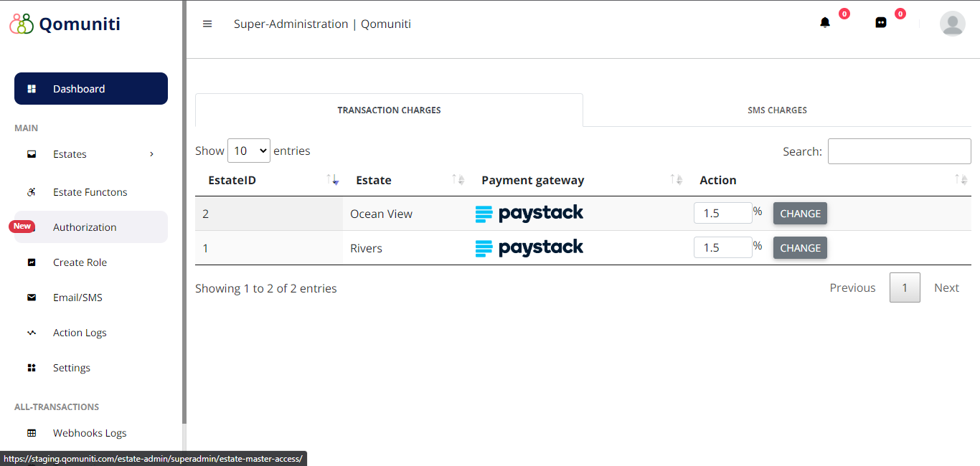Click the Qomuniti logo
This screenshot has height=466, width=980.
65,24
